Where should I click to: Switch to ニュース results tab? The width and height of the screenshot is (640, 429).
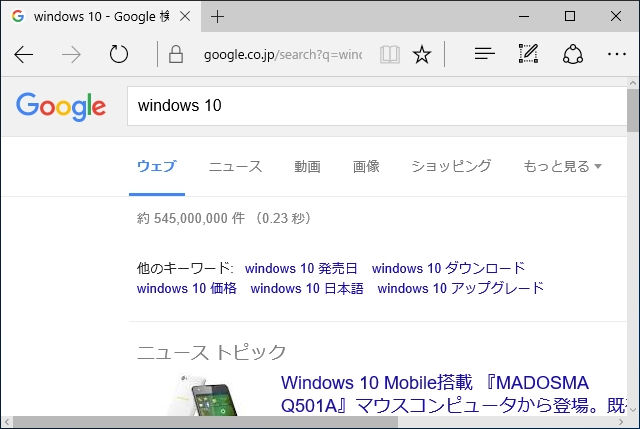[x=236, y=167]
